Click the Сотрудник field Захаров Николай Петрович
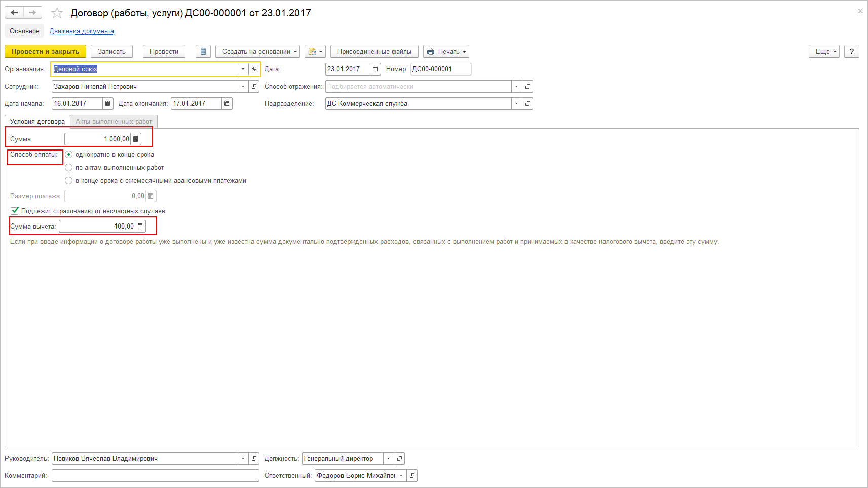Viewport: 868px width, 488px height. [x=145, y=87]
